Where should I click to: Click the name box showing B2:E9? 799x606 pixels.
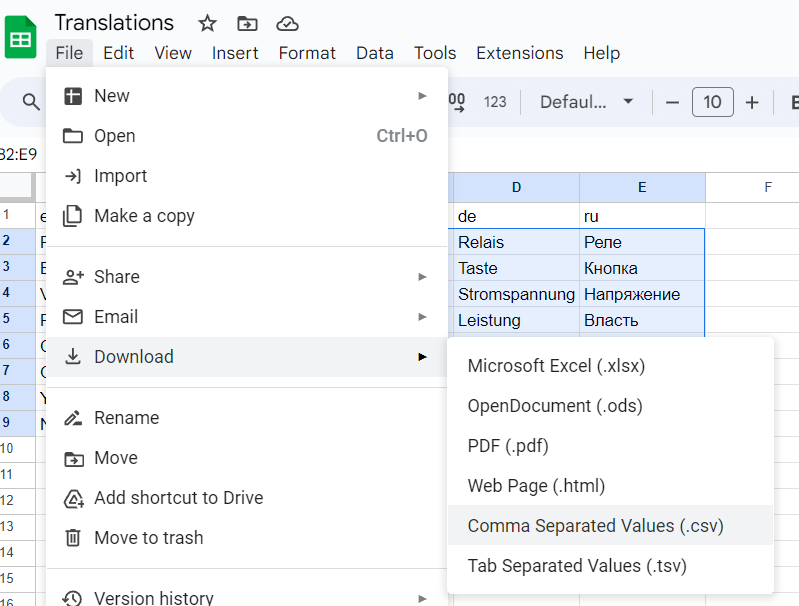pos(18,154)
